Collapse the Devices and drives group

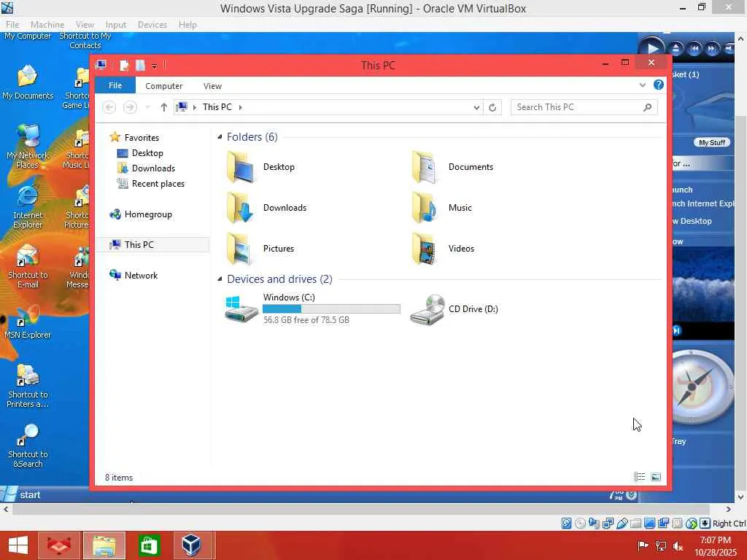tap(220, 279)
